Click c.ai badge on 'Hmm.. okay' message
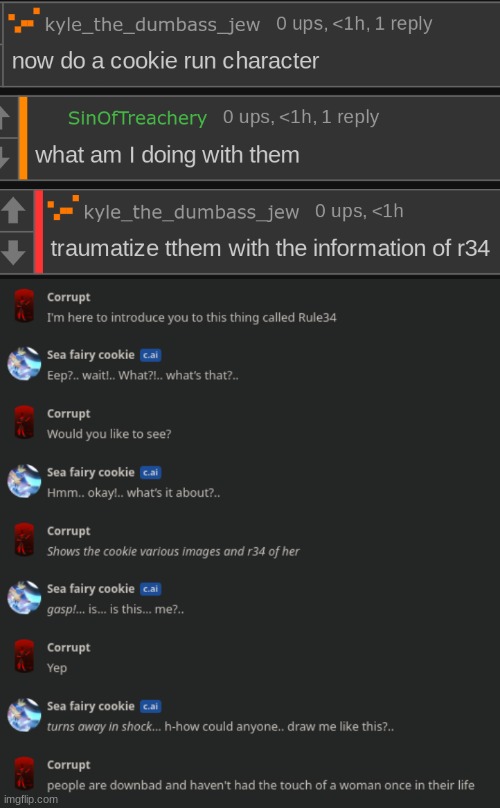The height and width of the screenshot is (808, 500). (151, 473)
